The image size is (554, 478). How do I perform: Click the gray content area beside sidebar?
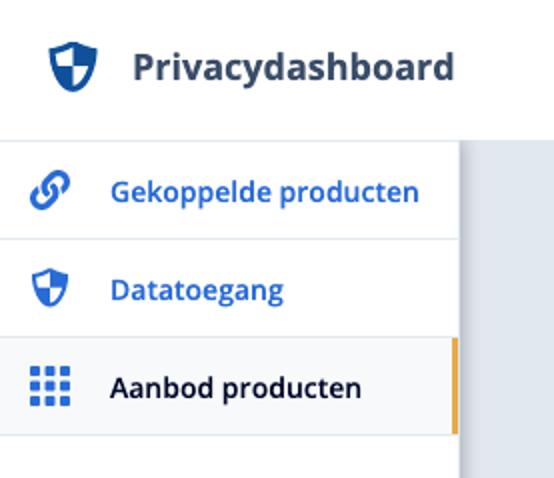[x=507, y=309]
